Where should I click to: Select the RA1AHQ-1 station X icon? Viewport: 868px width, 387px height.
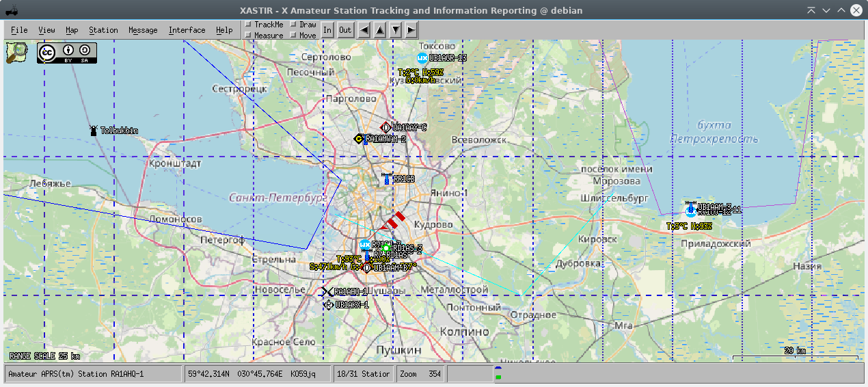[327, 292]
